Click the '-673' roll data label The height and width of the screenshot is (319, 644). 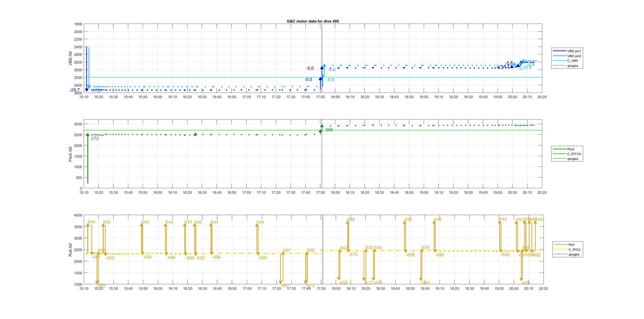(310, 285)
